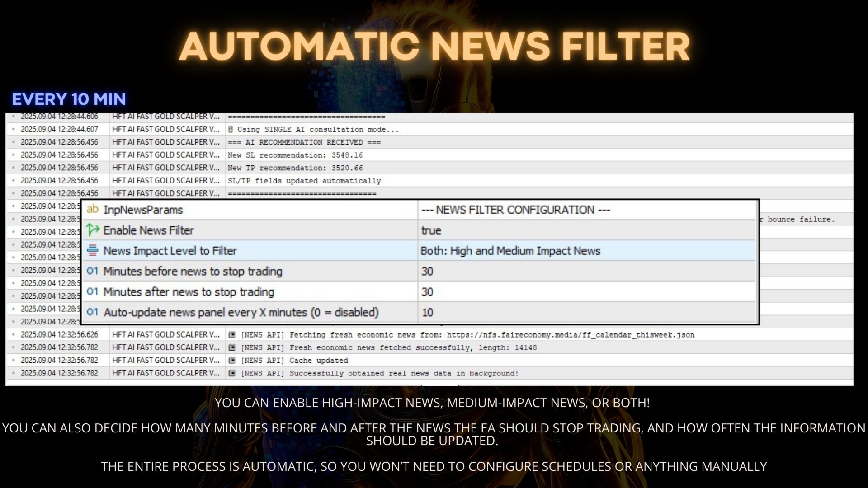
Task: Select 'New SL recommendation: 3548.16' log entry
Action: pyautogui.click(x=295, y=155)
